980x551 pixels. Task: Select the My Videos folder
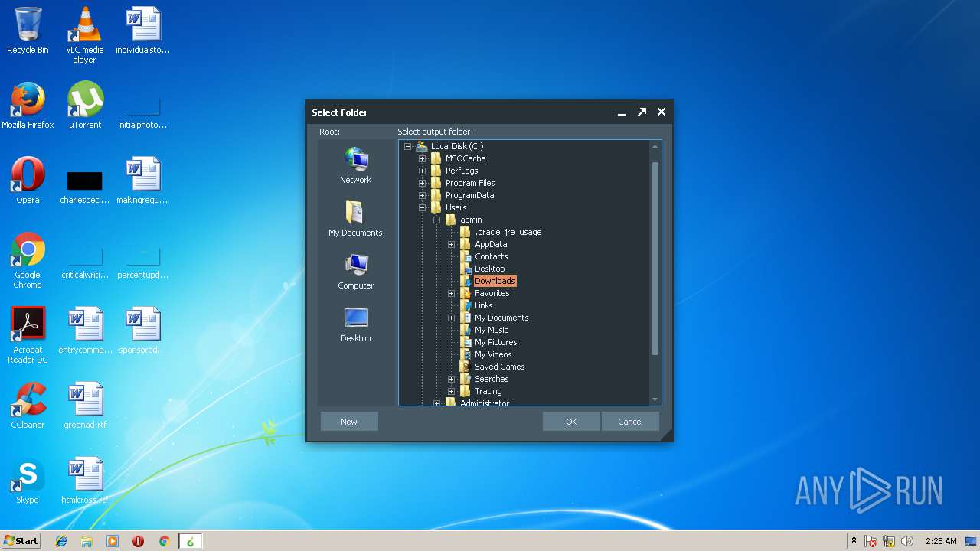(x=493, y=354)
